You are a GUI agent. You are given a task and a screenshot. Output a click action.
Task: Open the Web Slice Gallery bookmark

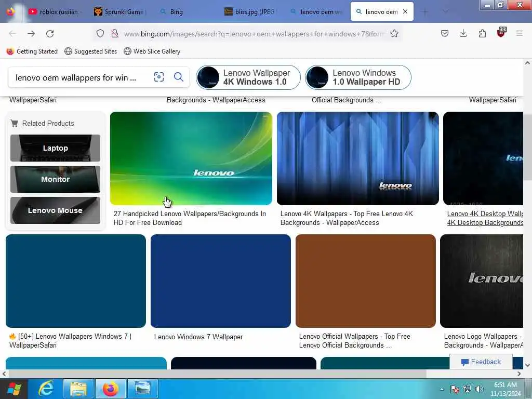click(x=152, y=51)
